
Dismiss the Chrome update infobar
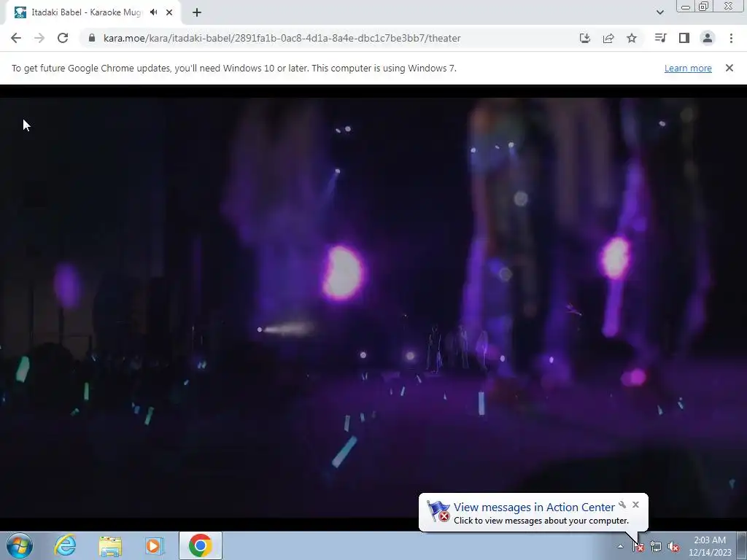[x=729, y=68]
